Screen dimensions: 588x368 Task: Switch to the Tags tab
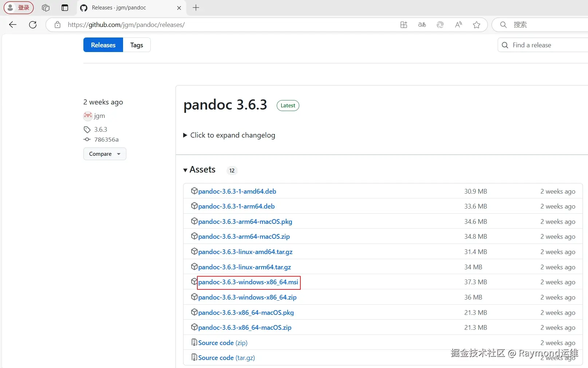pyautogui.click(x=137, y=45)
